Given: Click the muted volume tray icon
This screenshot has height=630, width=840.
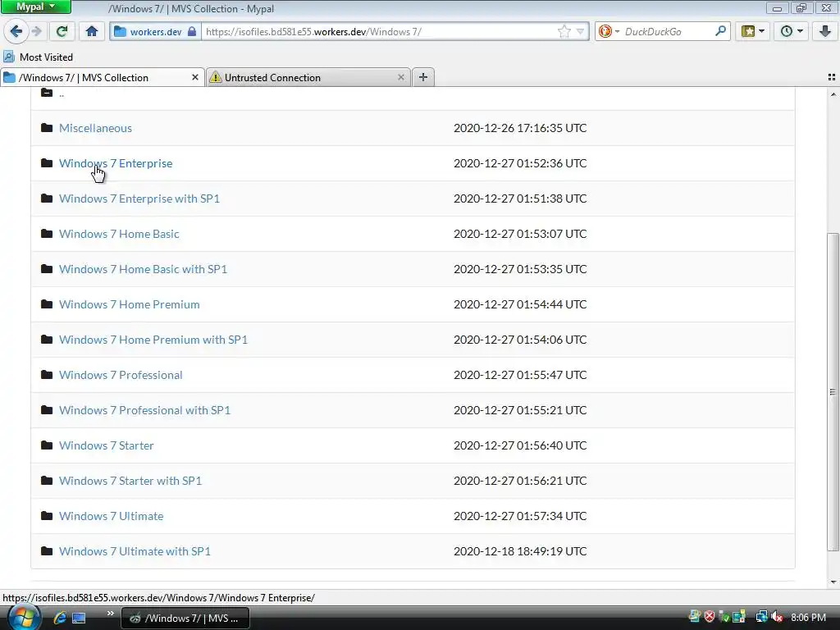Looking at the screenshot, I should pyautogui.click(x=777, y=617).
